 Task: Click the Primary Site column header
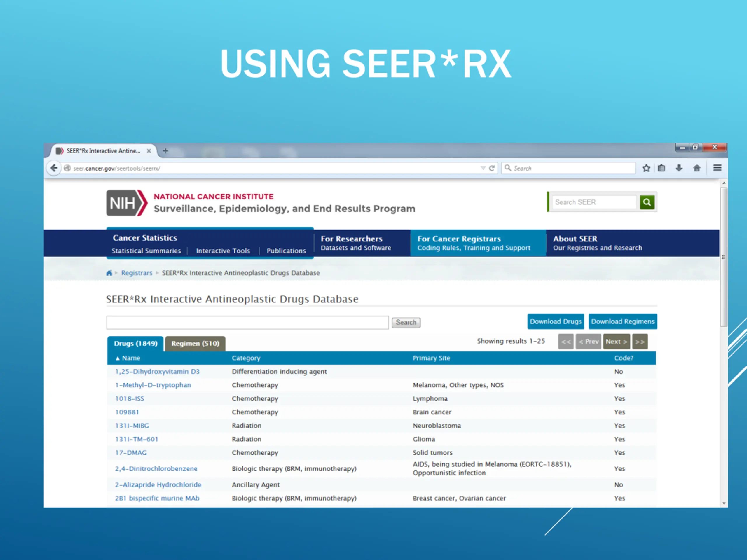click(431, 358)
